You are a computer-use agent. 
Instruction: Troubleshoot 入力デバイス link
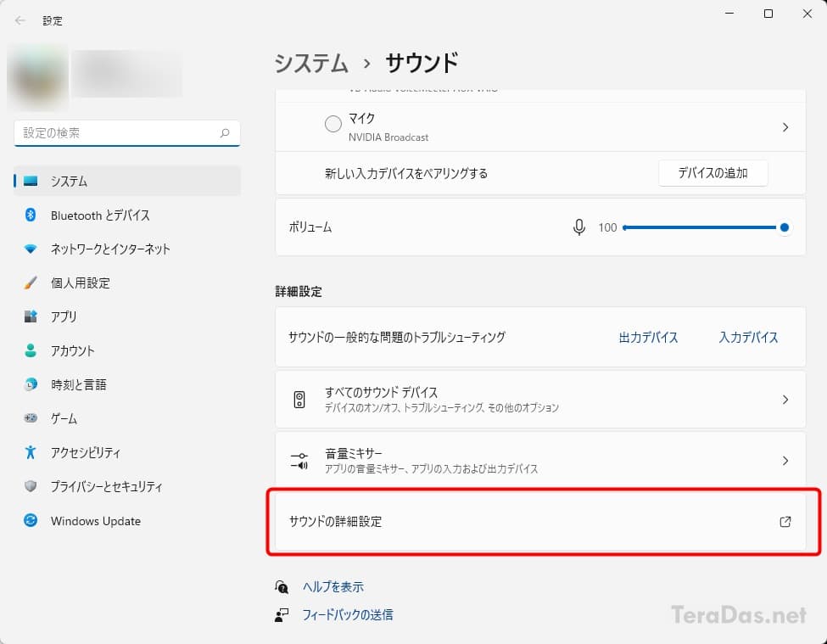(748, 337)
